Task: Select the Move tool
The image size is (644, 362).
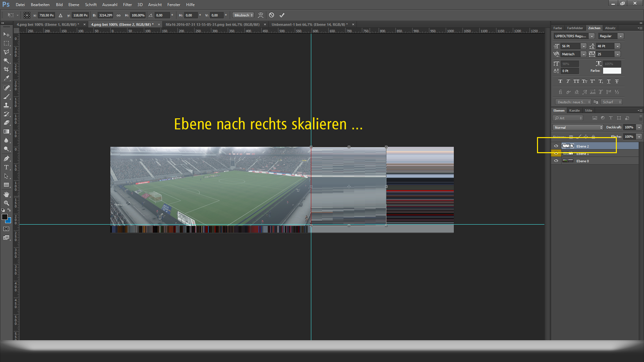Action: [x=6, y=35]
